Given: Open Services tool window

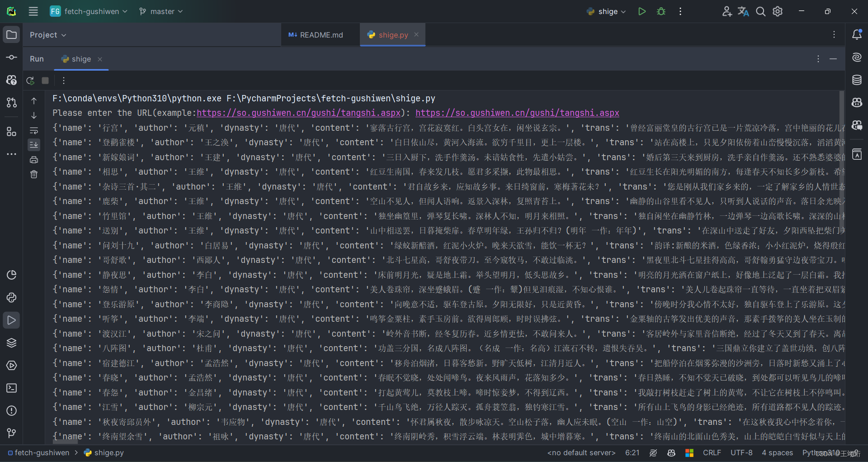Looking at the screenshot, I should click(12, 365).
